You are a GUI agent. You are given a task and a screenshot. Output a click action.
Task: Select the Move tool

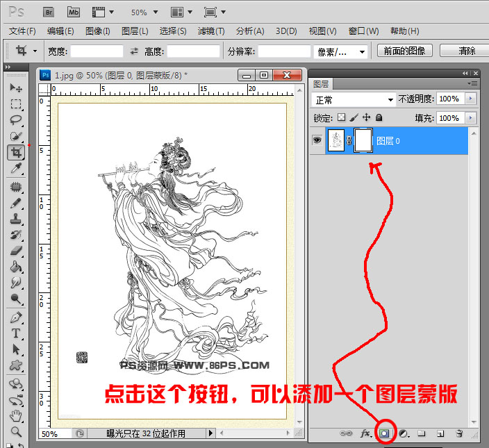click(16, 88)
